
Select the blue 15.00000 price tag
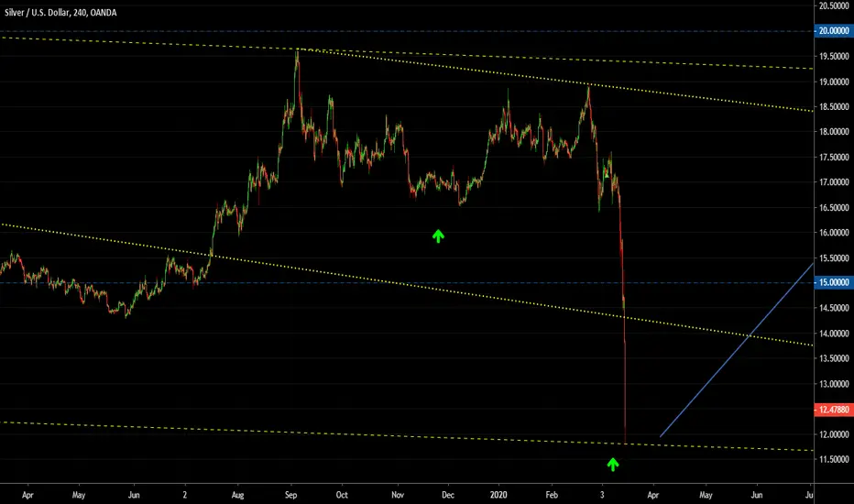pos(834,282)
